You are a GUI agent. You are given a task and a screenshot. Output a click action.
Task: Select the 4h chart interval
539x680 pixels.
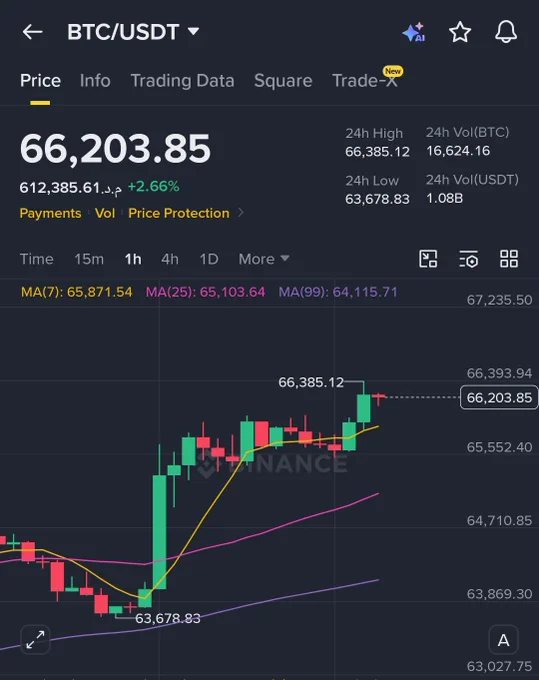point(170,259)
